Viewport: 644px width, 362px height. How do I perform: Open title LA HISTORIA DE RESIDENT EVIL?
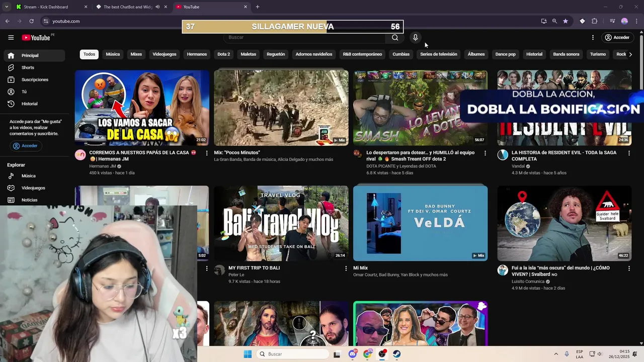564,156
